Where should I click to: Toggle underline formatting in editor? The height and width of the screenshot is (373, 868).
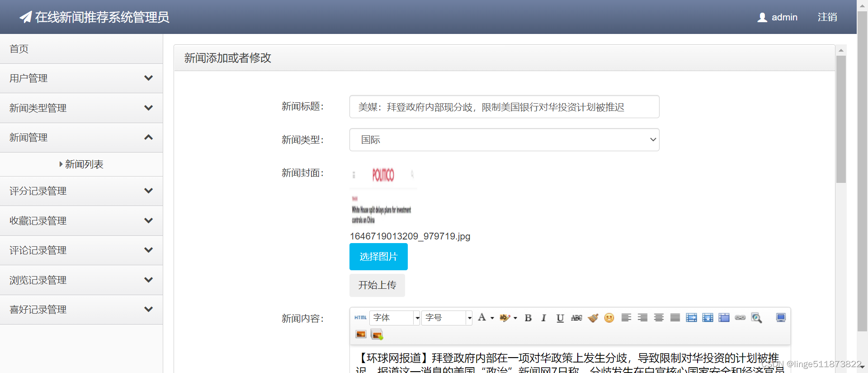560,318
